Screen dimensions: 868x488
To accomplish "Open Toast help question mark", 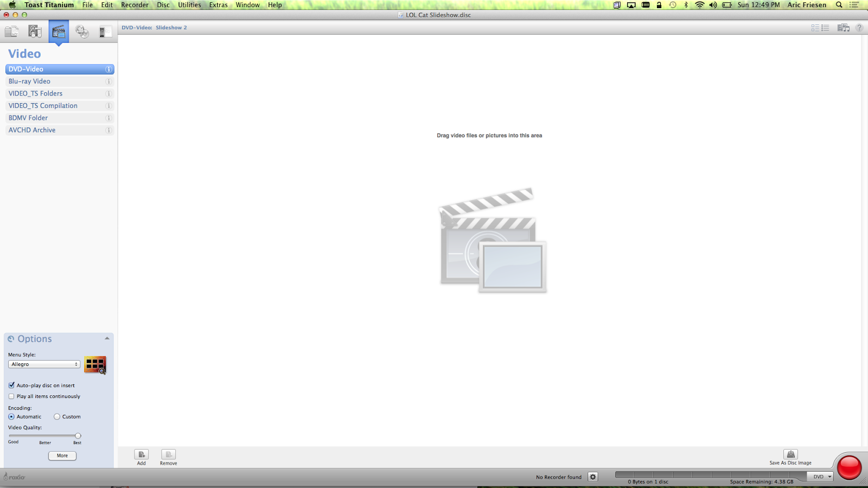I will coord(859,28).
